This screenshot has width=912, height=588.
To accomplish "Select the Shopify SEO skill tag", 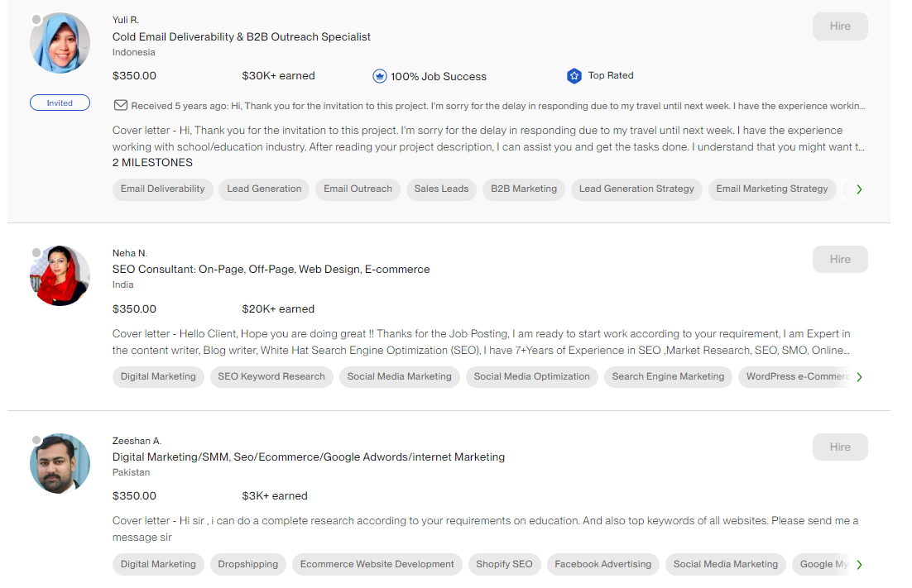I will (504, 565).
